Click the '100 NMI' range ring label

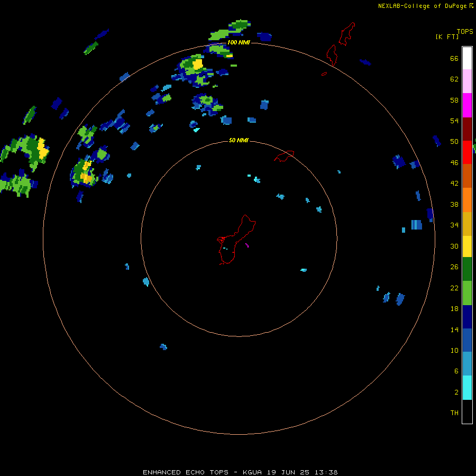[239, 42]
